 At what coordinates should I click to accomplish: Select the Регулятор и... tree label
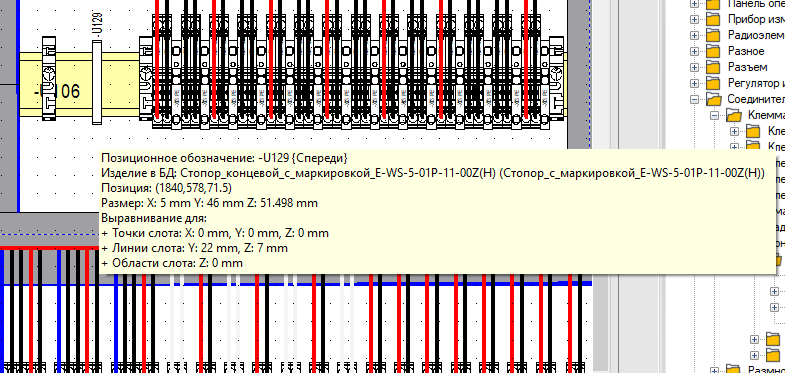point(756,83)
